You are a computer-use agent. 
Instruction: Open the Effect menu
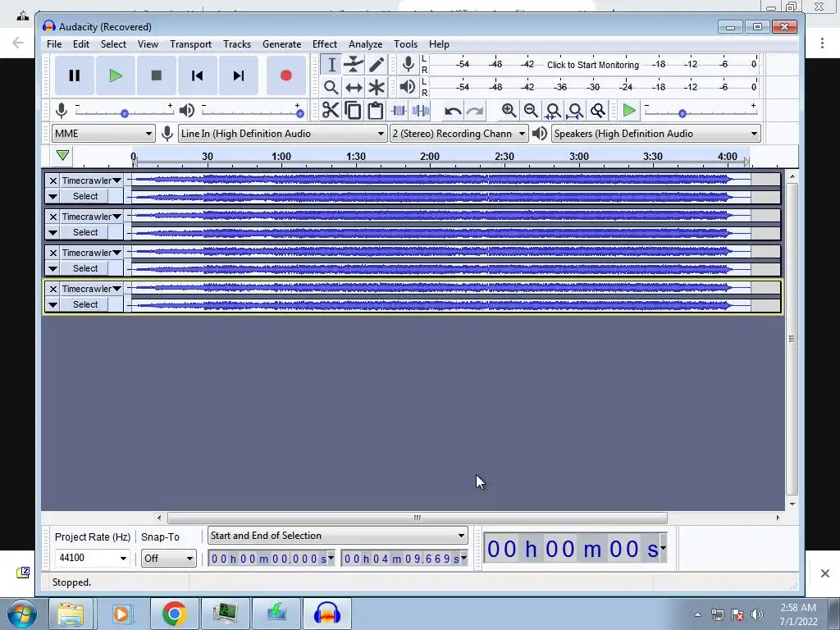[325, 44]
